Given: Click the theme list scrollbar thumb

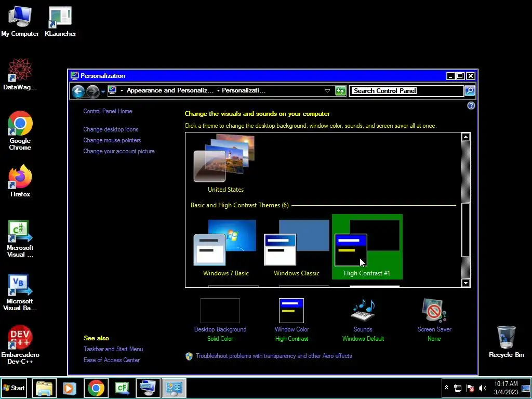Looking at the screenshot, I should [x=465, y=230].
